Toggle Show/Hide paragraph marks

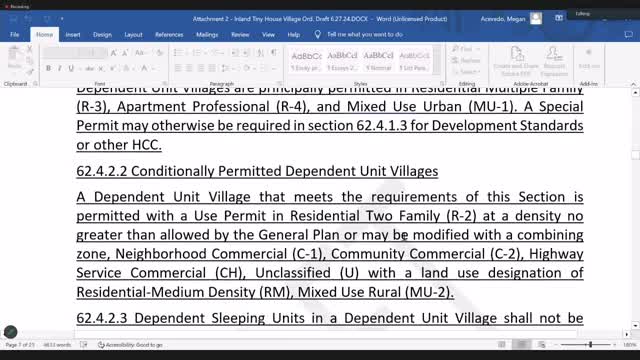pyautogui.click(x=274, y=53)
